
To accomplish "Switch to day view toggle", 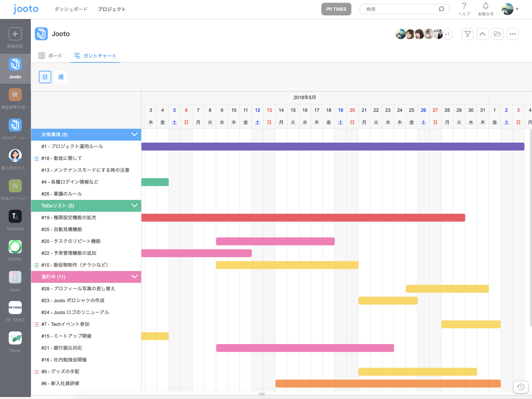I will [x=45, y=77].
